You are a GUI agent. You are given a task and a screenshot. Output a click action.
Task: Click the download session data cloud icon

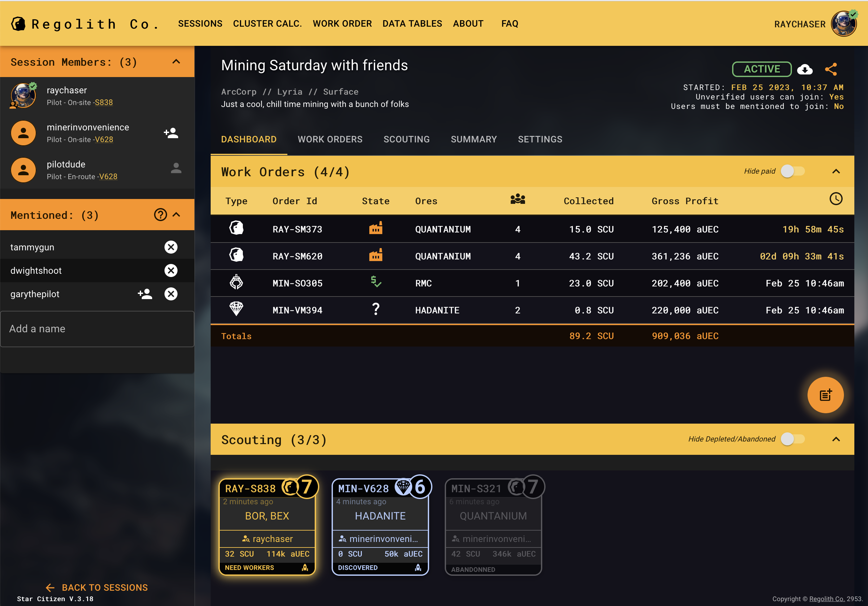click(x=805, y=69)
